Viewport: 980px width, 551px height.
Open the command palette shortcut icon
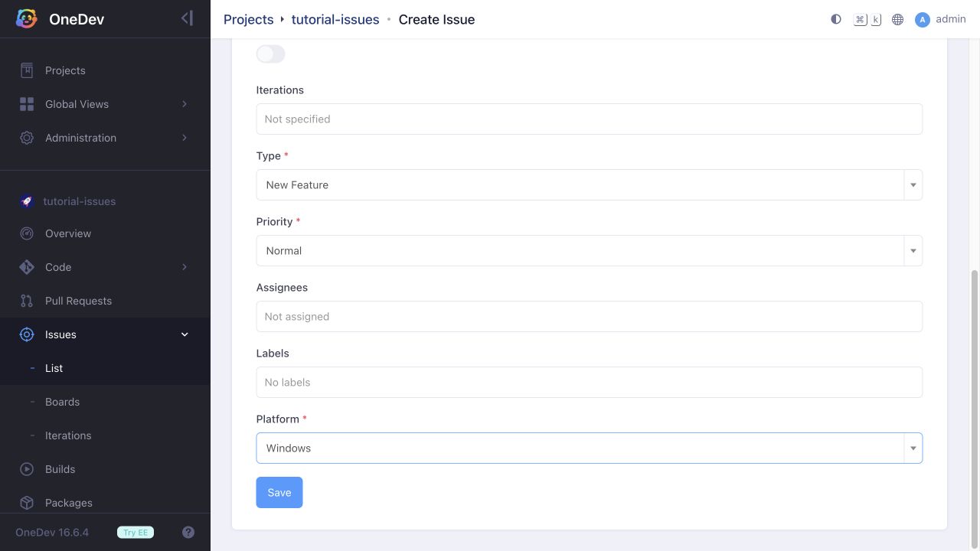click(x=867, y=19)
